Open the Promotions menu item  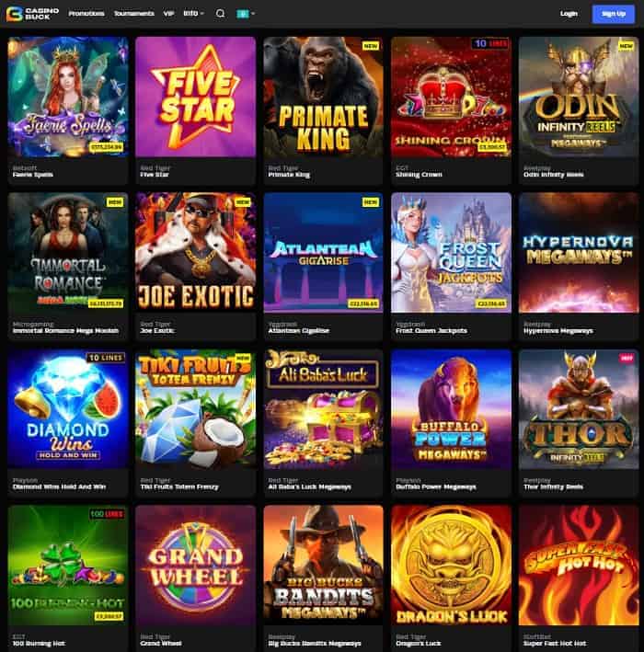86,14
